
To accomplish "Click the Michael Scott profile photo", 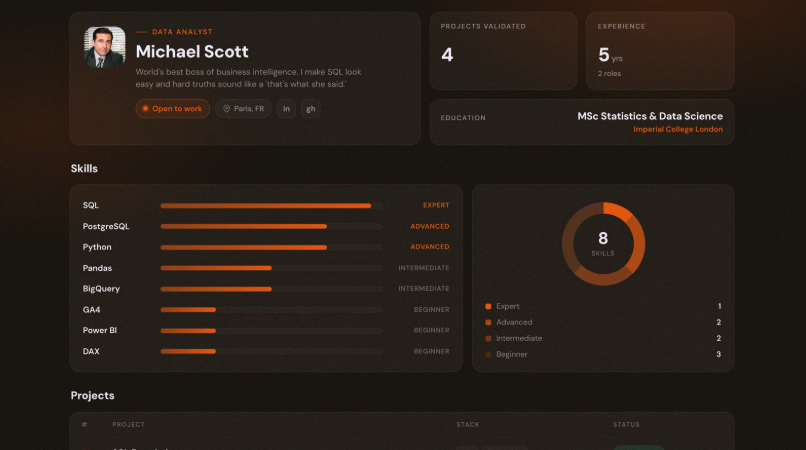I will click(105, 47).
